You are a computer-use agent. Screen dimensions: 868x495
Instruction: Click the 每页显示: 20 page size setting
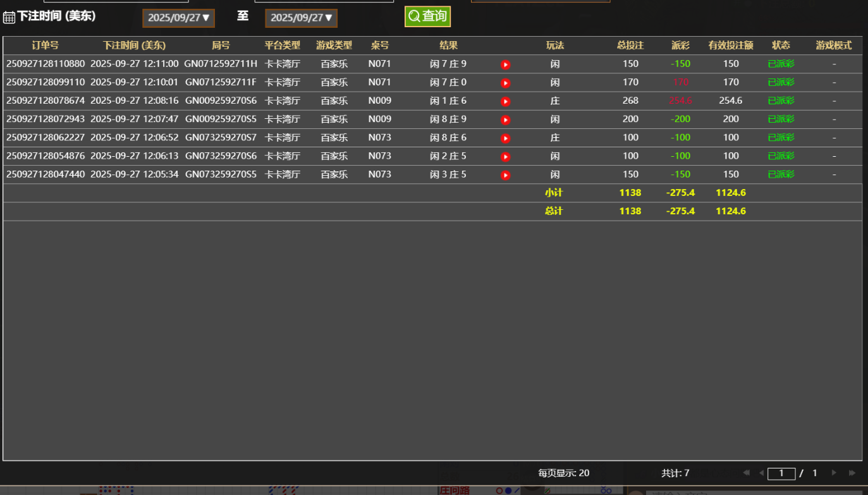(563, 473)
